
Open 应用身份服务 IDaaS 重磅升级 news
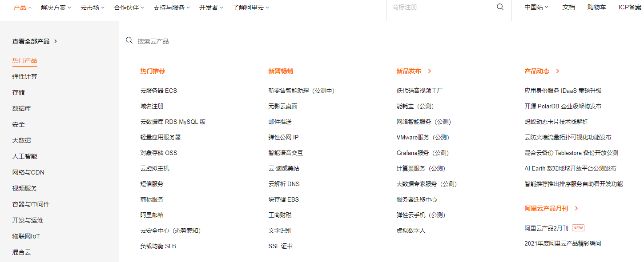[563, 91]
